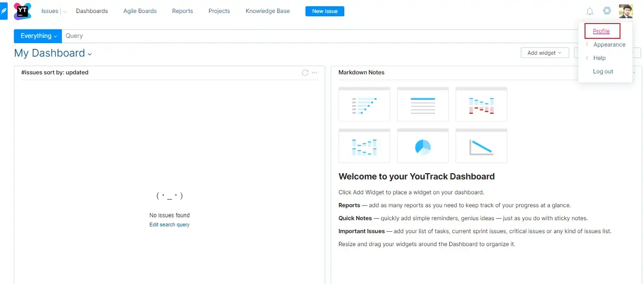Choose Log out from the user menu
The width and height of the screenshot is (644, 284).
(603, 71)
